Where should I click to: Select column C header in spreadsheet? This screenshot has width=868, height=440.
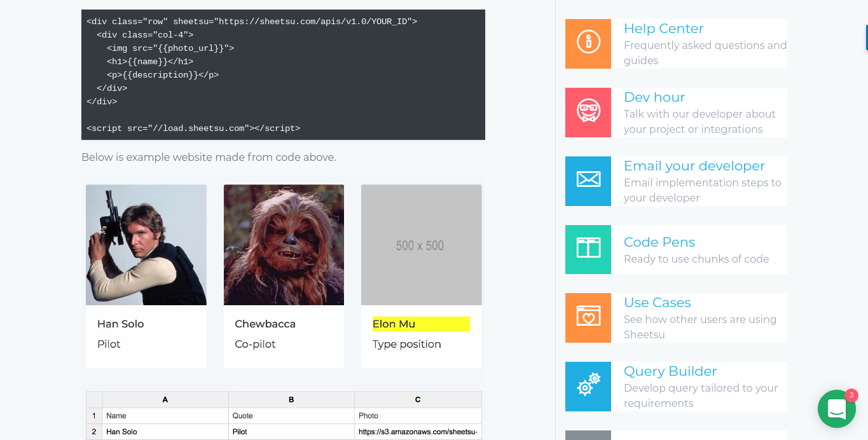[418, 399]
